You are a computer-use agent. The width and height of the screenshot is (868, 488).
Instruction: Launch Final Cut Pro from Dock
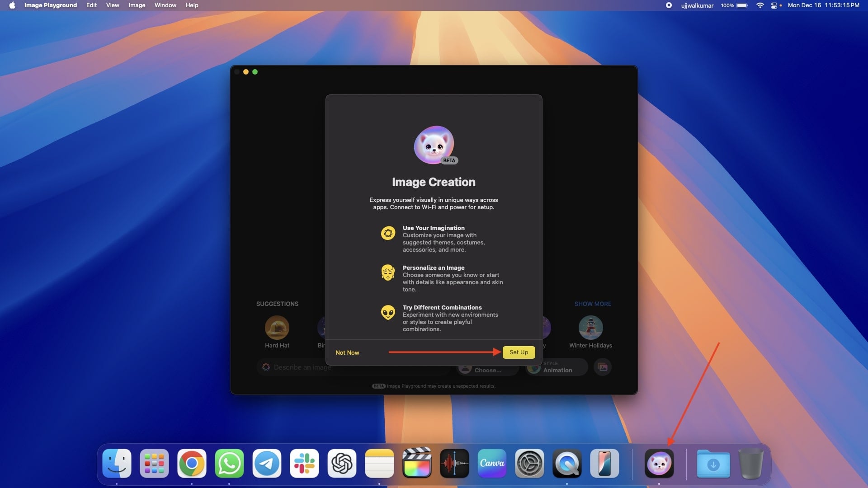[x=417, y=464]
